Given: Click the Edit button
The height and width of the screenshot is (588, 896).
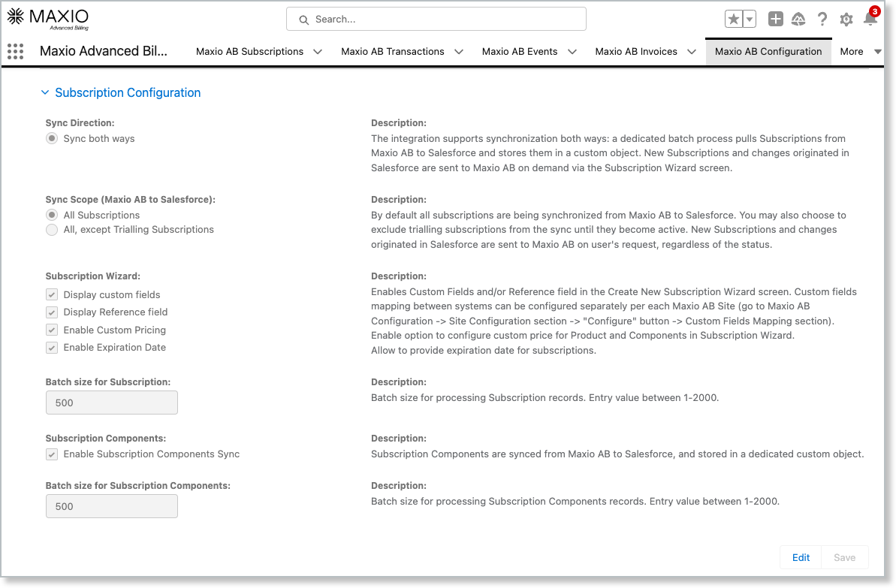Looking at the screenshot, I should tap(801, 557).
